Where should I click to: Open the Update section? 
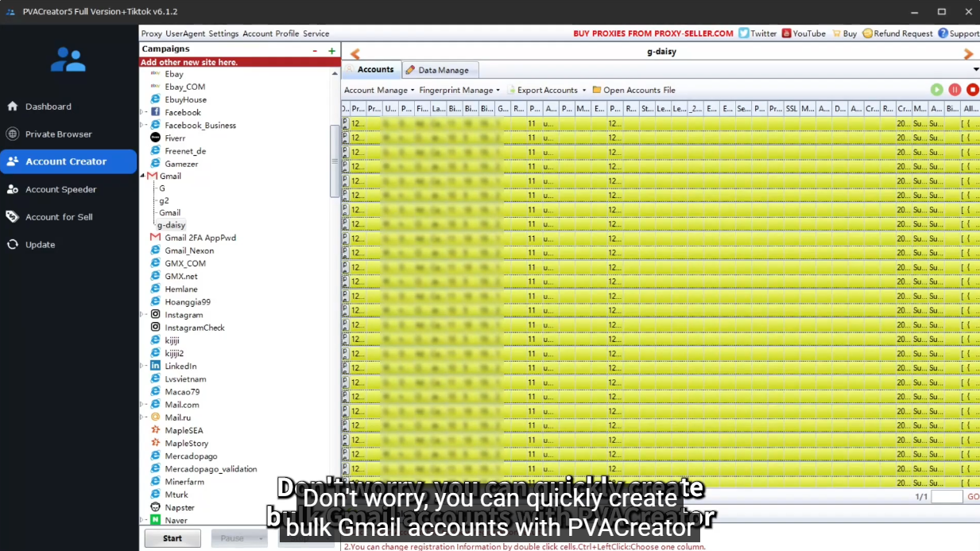coord(40,245)
